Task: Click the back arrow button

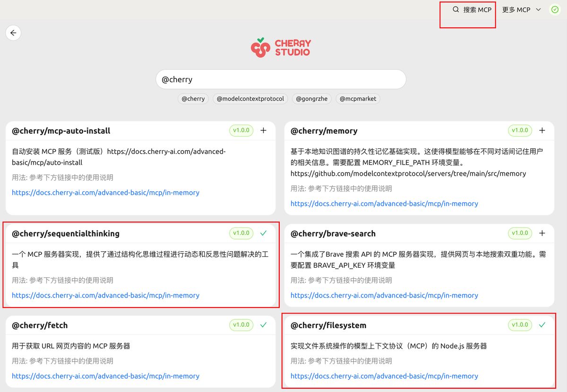Action: (x=13, y=33)
